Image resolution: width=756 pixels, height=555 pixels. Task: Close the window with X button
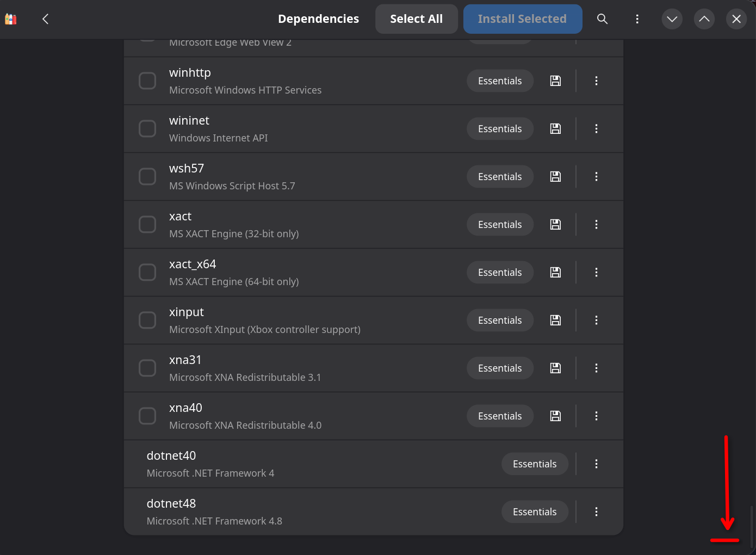tap(736, 19)
